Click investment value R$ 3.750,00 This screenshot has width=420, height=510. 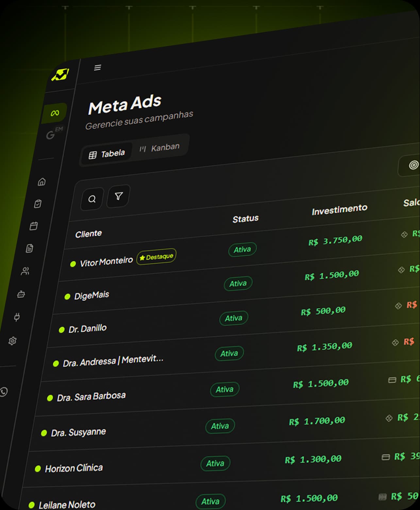tap(335, 240)
